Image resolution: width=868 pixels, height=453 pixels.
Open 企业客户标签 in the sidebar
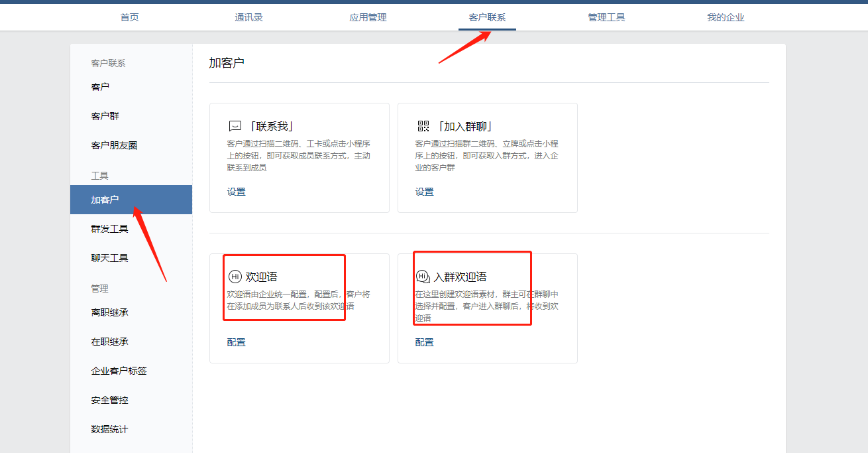pos(119,371)
